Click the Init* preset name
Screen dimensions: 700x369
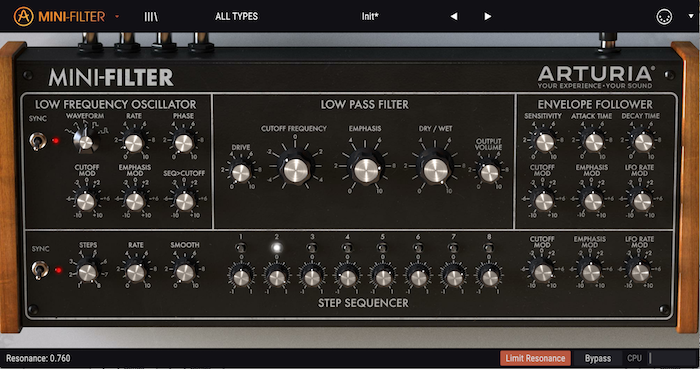[x=370, y=17]
